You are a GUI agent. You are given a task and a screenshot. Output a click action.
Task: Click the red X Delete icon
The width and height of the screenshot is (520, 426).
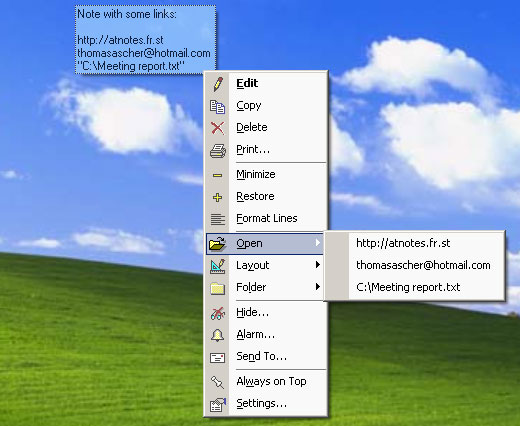217,128
